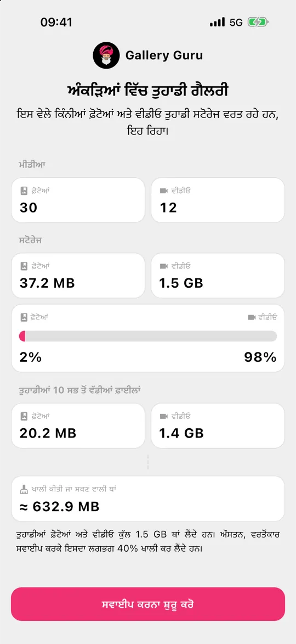Click the broom icon in the freeable space card
296x644 pixels.
(x=24, y=489)
